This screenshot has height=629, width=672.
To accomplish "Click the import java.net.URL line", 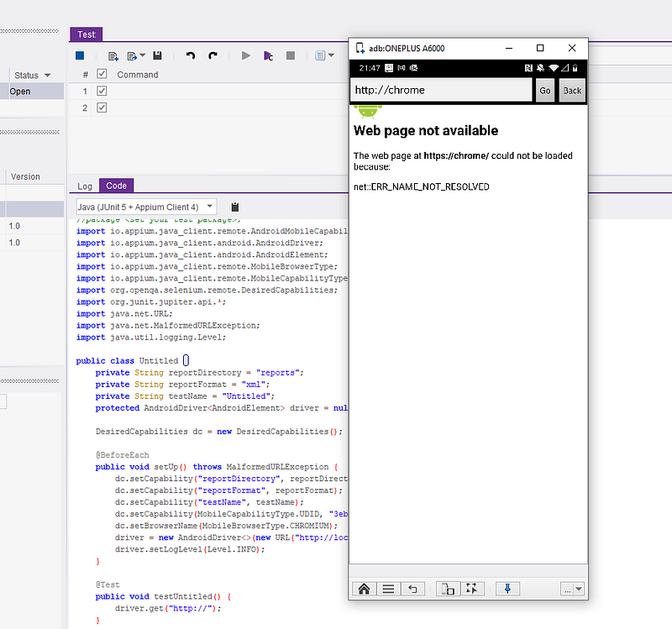I will [124, 313].
